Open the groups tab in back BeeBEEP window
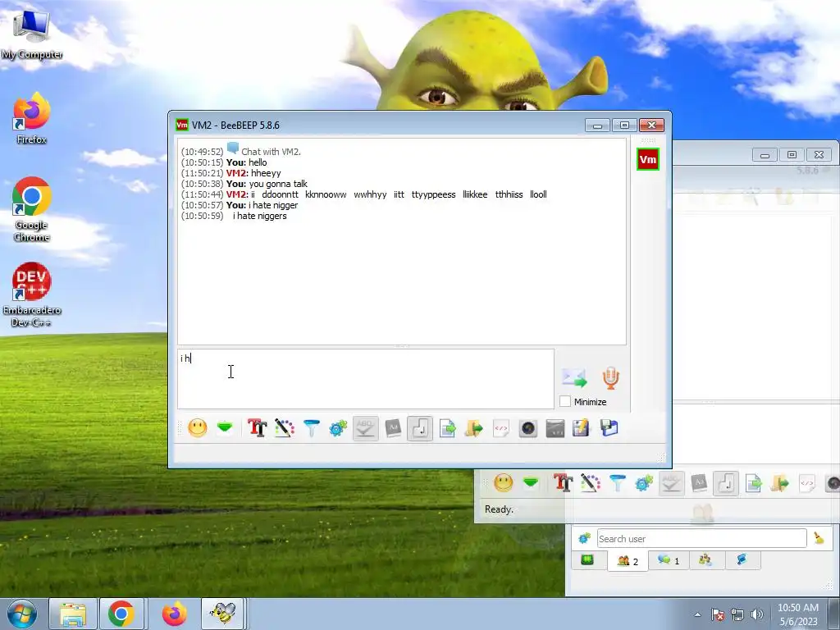Image resolution: width=840 pixels, height=630 pixels. [x=705, y=560]
